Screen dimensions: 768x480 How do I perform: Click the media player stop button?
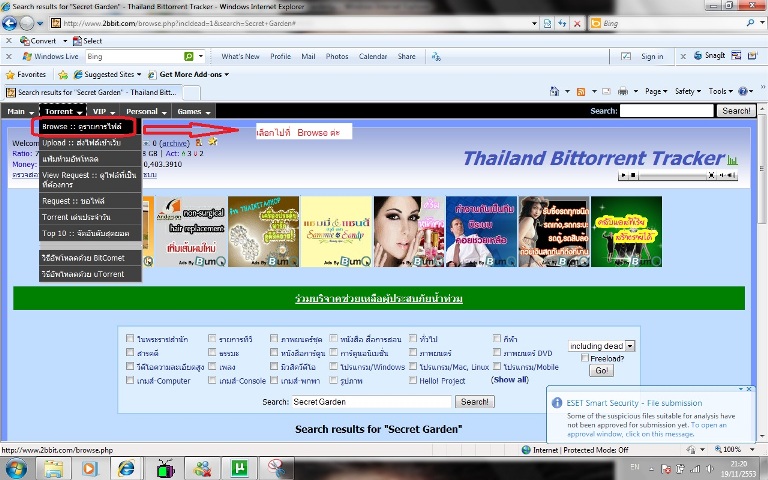point(633,175)
